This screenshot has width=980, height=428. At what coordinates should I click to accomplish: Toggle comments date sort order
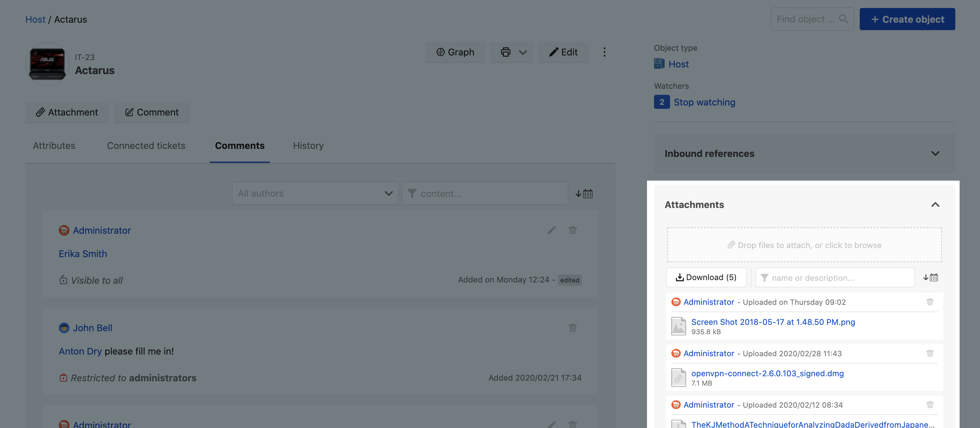coord(584,194)
